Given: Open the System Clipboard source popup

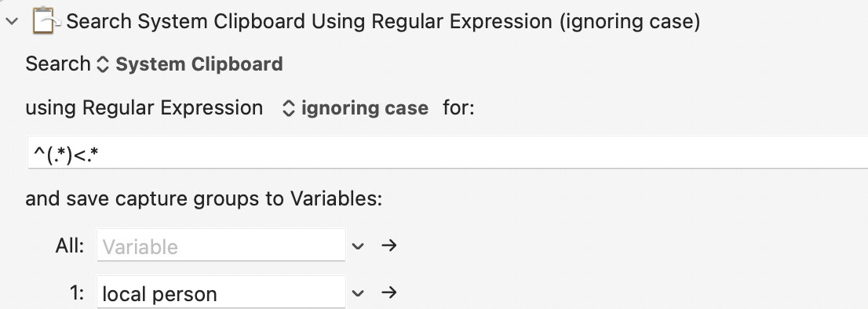Looking at the screenshot, I should [x=190, y=64].
